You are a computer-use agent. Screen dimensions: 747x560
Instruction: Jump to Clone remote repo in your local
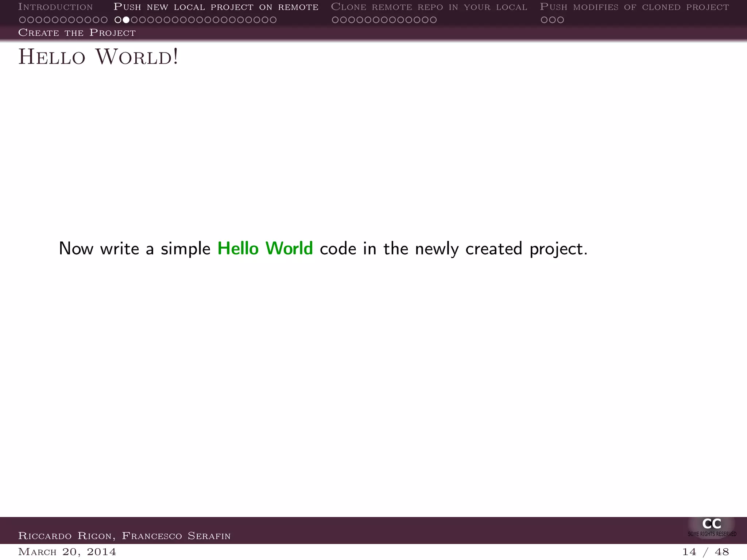point(429,7)
